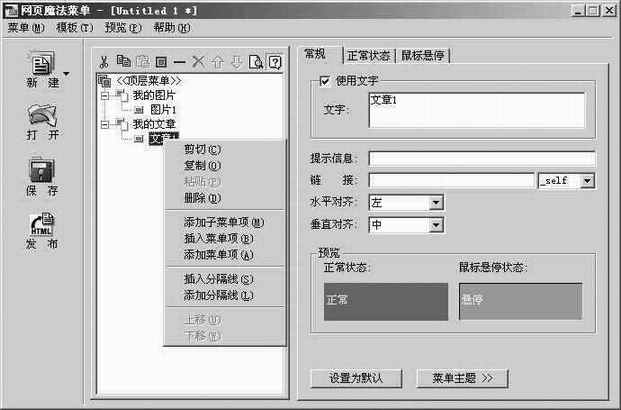Click the move up arrow toolbar icon

(x=217, y=62)
